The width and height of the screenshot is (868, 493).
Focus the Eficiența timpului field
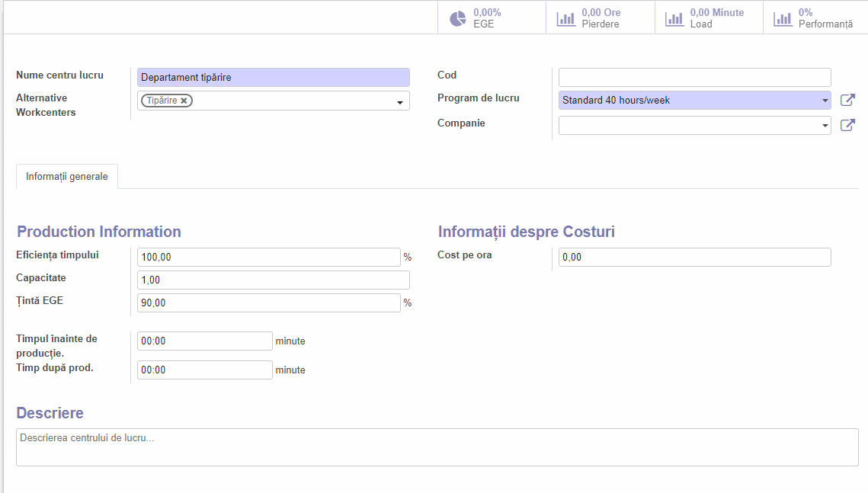268,258
